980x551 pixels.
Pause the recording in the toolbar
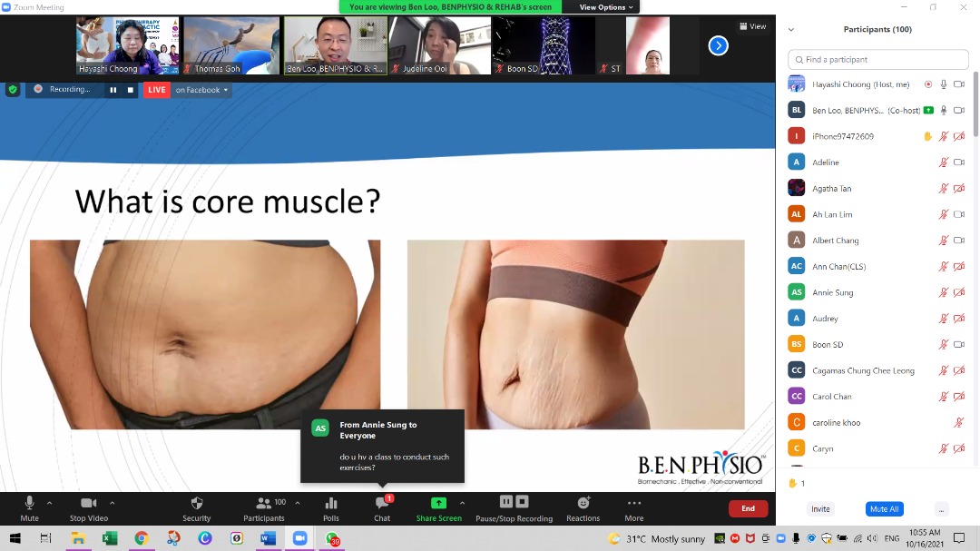coord(506,502)
